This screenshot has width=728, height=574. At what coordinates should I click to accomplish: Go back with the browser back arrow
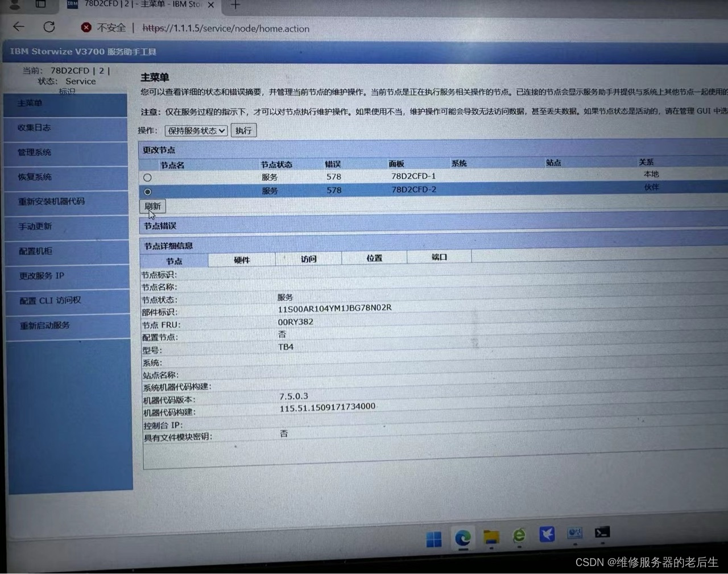(x=19, y=27)
